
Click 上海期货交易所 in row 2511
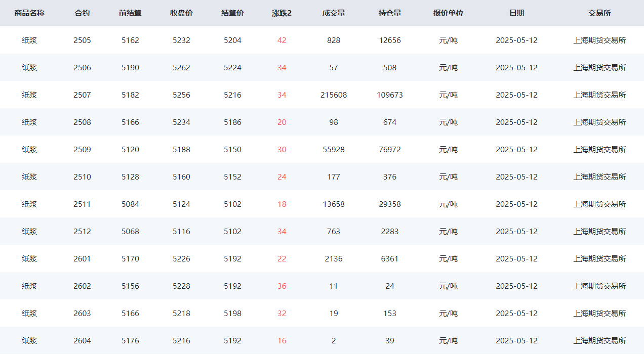coord(599,204)
